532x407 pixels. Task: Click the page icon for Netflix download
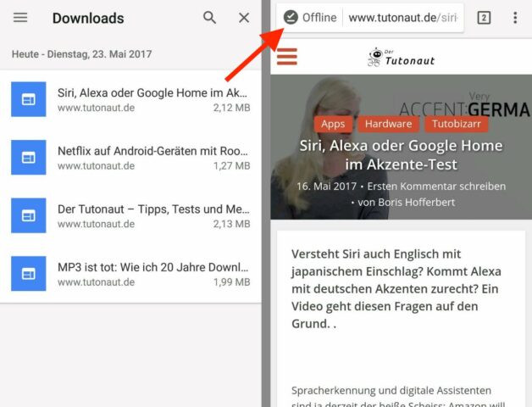[x=28, y=158]
